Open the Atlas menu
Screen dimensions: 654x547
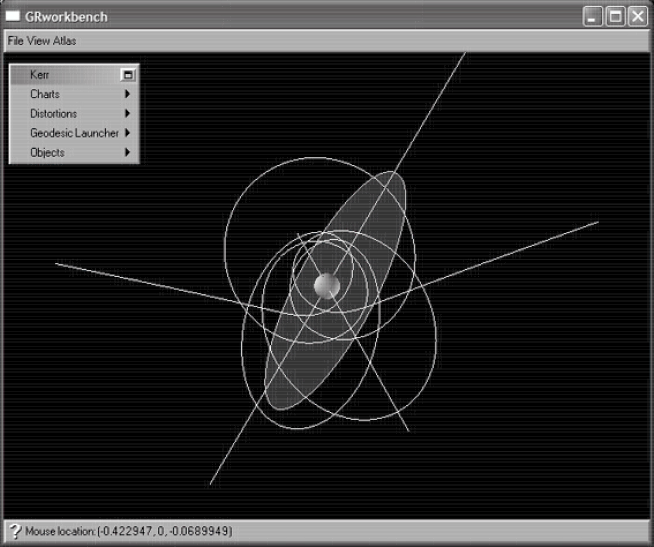[64, 41]
